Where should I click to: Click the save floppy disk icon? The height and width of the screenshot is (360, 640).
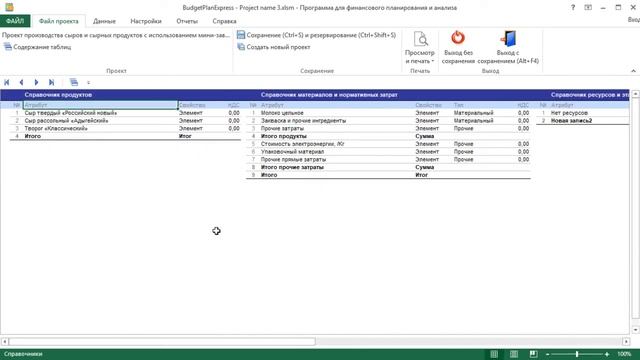(x=241, y=35)
